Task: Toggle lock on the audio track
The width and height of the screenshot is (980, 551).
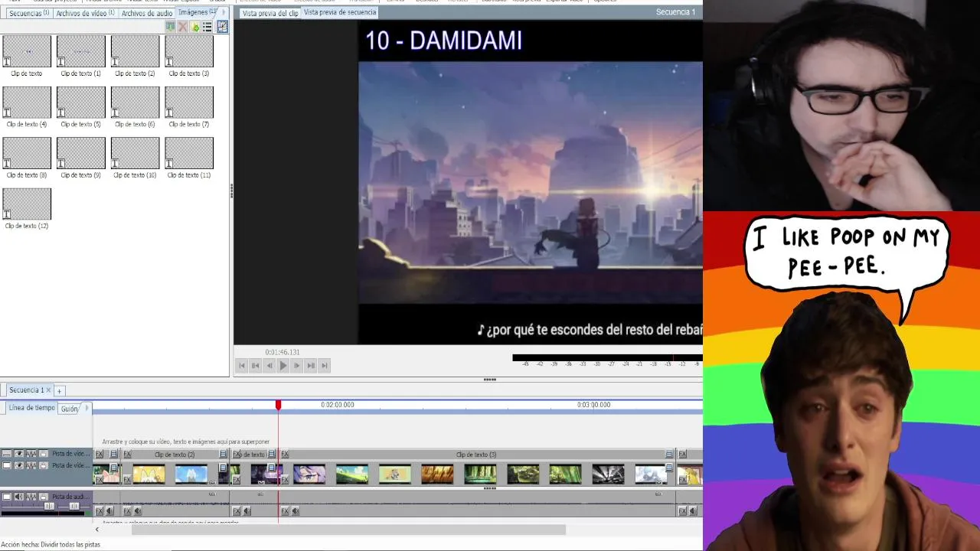Action: (x=44, y=496)
